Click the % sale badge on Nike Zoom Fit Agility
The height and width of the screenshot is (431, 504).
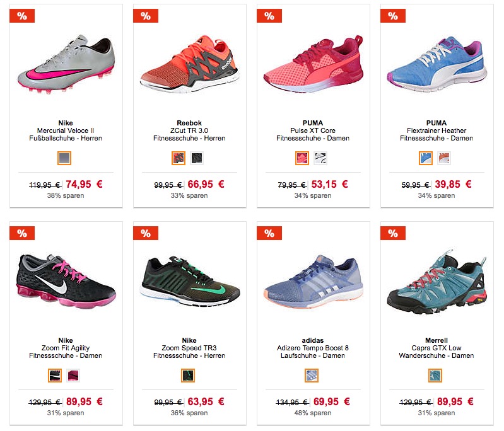22,233
